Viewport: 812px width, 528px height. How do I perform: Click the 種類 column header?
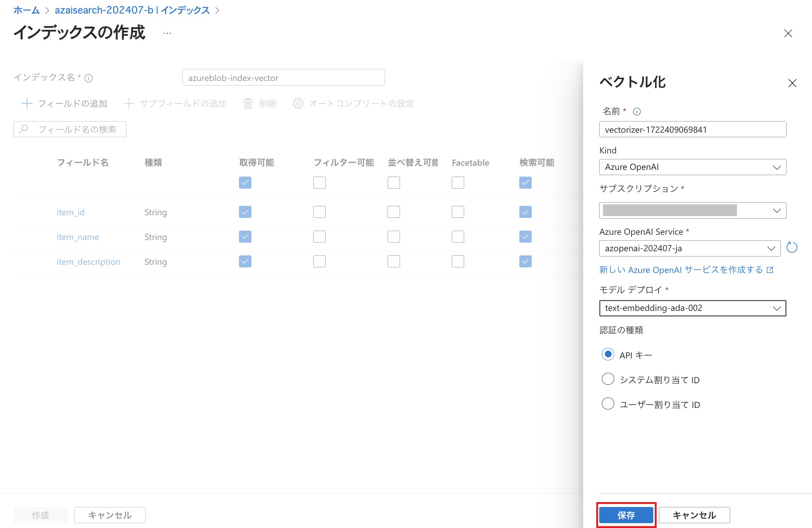pyautogui.click(x=153, y=162)
